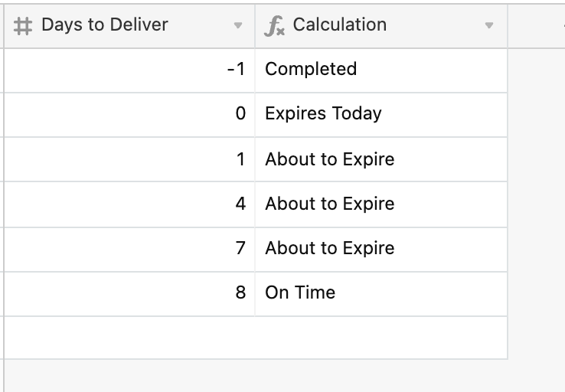565x392 pixels.
Task: Click the number field hash icon
Action: (x=23, y=26)
